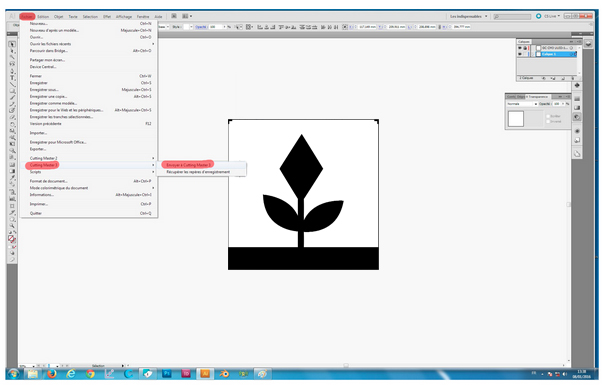This screenshot has height=389, width=607.
Task: Open Google Chrome from the taskbar
Action: click(x=90, y=374)
